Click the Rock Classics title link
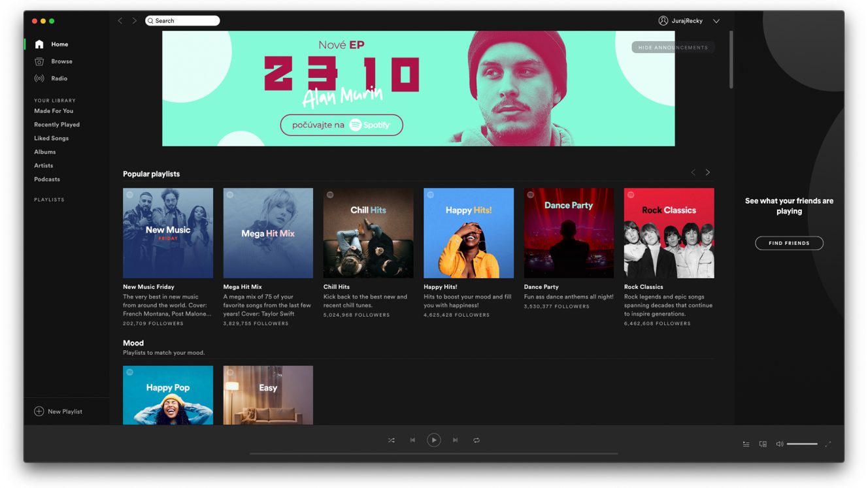Viewport: 868px width, 488px height. tap(644, 287)
